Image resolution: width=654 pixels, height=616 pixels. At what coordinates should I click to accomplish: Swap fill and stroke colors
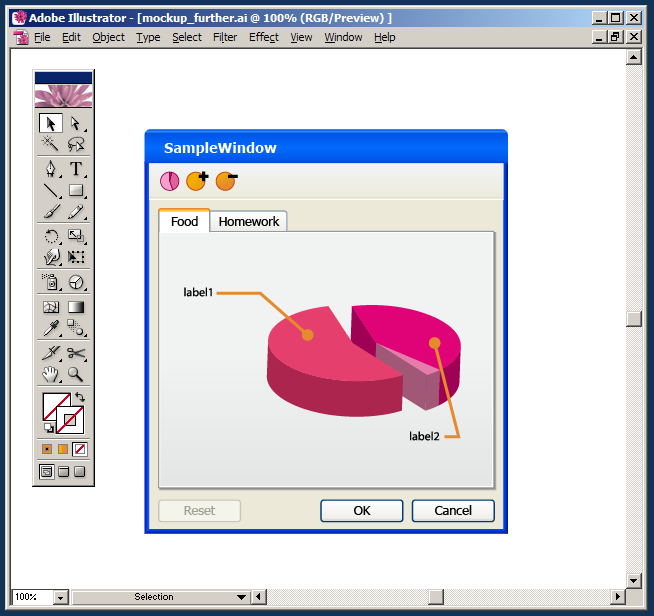coord(80,398)
